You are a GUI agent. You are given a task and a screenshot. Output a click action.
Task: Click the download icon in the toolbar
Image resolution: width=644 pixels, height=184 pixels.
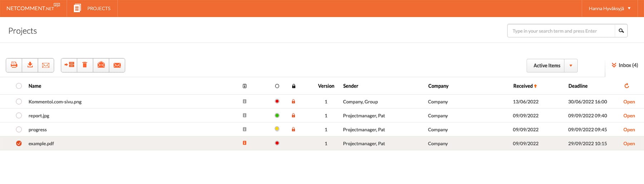point(30,65)
